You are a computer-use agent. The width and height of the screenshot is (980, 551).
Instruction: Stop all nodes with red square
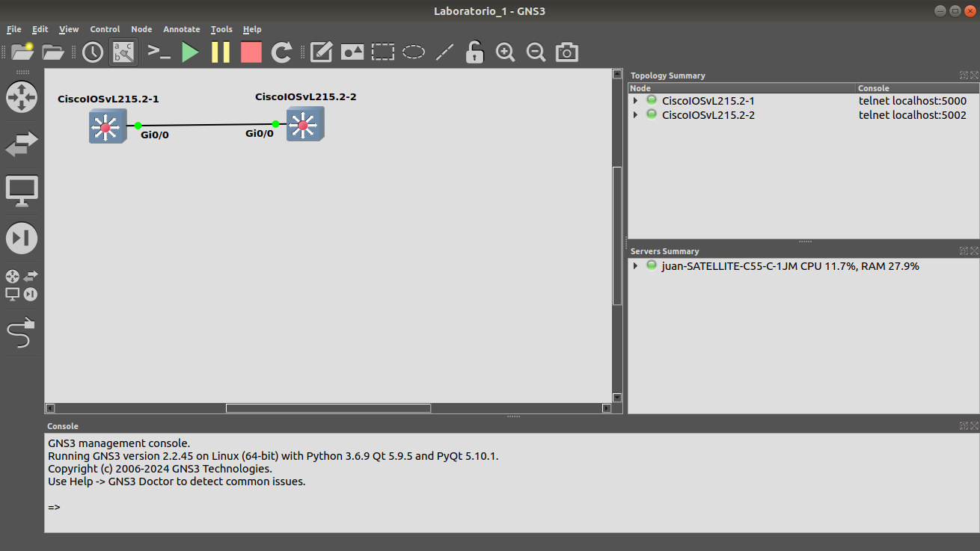tap(251, 52)
